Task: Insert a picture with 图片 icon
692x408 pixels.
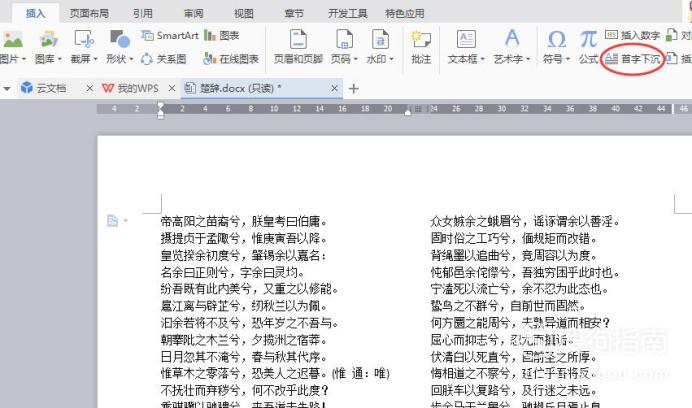Action: click(13, 40)
